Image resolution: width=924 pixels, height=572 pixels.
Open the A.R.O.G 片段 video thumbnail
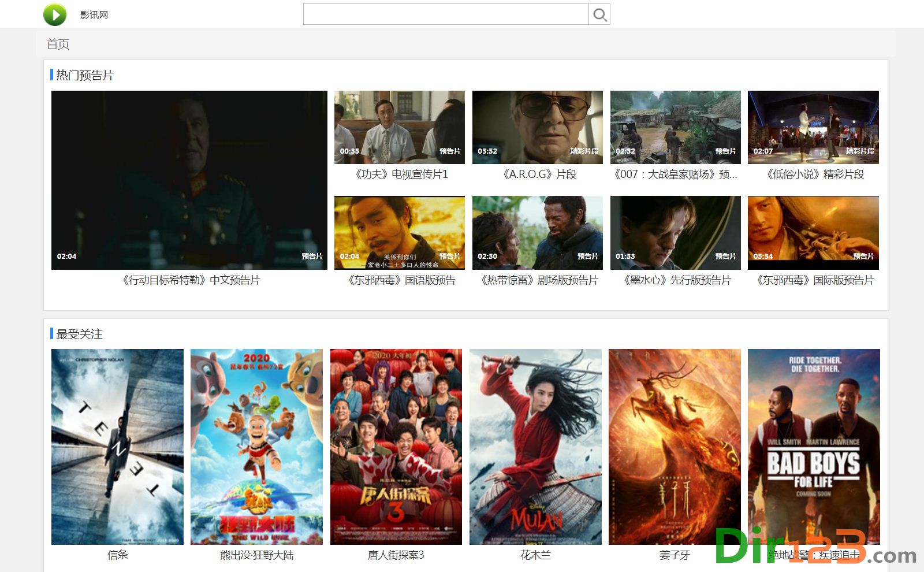pos(537,127)
